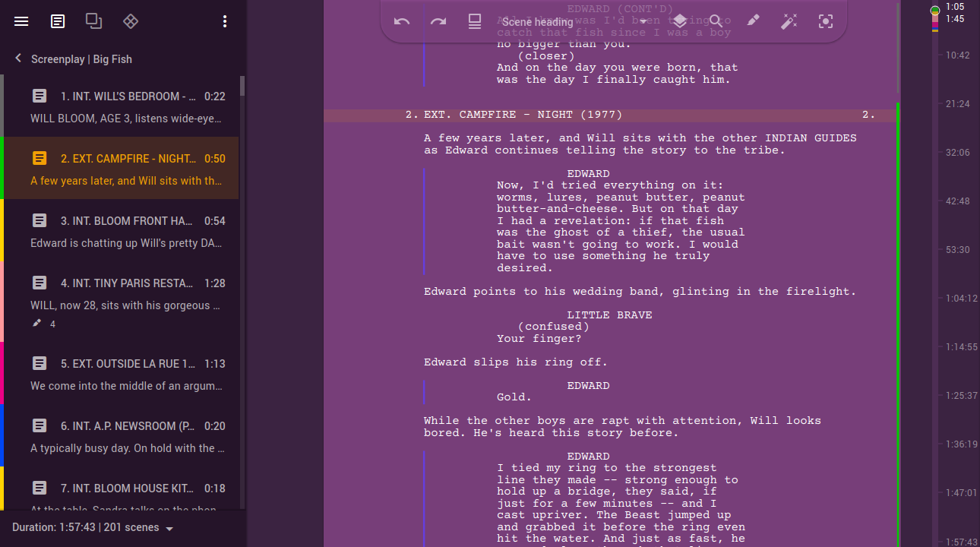Click the current position handle on the timeline
The width and height of the screenshot is (980, 547).
point(935,10)
